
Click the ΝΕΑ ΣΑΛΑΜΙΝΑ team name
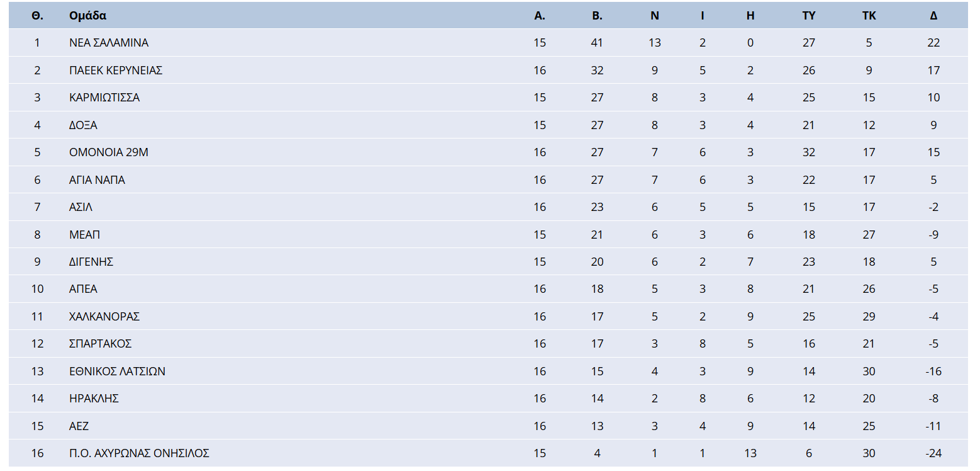[109, 43]
